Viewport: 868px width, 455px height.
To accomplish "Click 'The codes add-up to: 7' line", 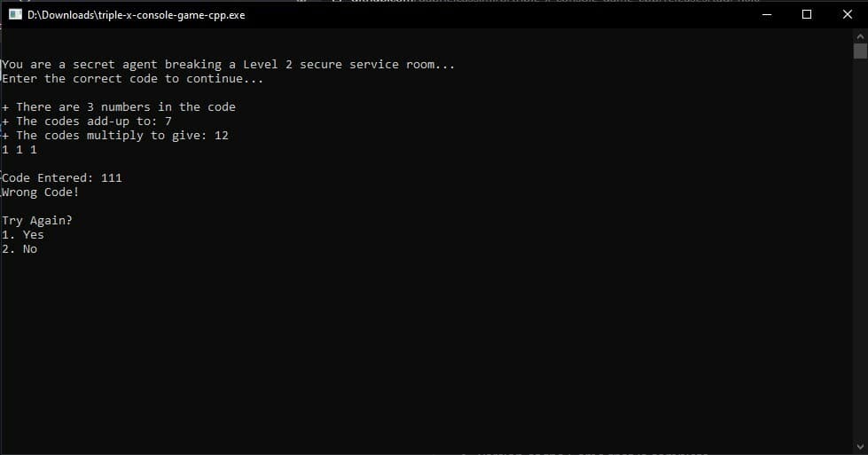I will click(x=87, y=122).
